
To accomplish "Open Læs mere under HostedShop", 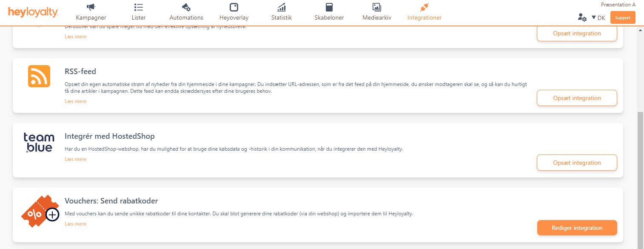I will coord(75,159).
